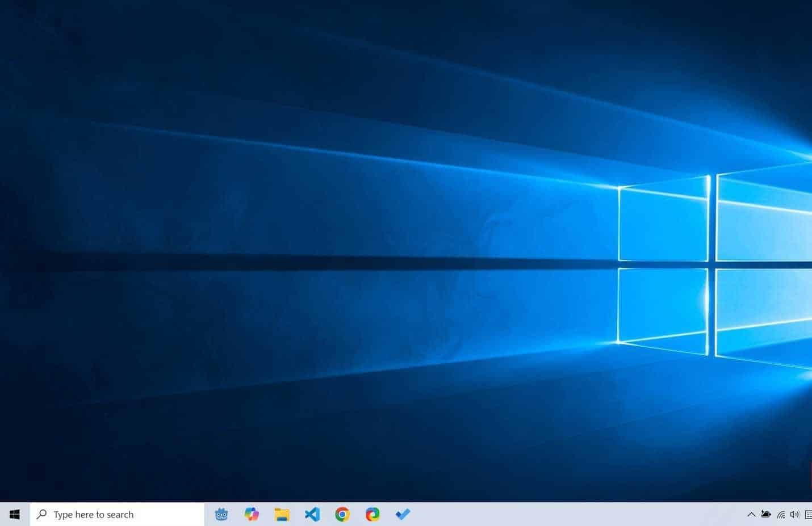Launch Godot engine from the taskbar
Screen dimensions: 812x526
[x=221, y=515]
